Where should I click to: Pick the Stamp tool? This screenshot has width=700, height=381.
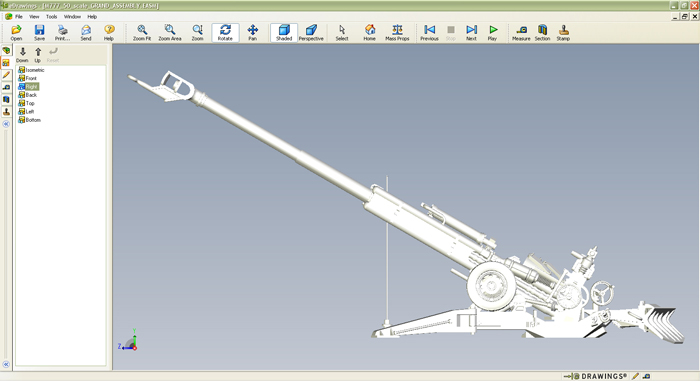click(563, 33)
